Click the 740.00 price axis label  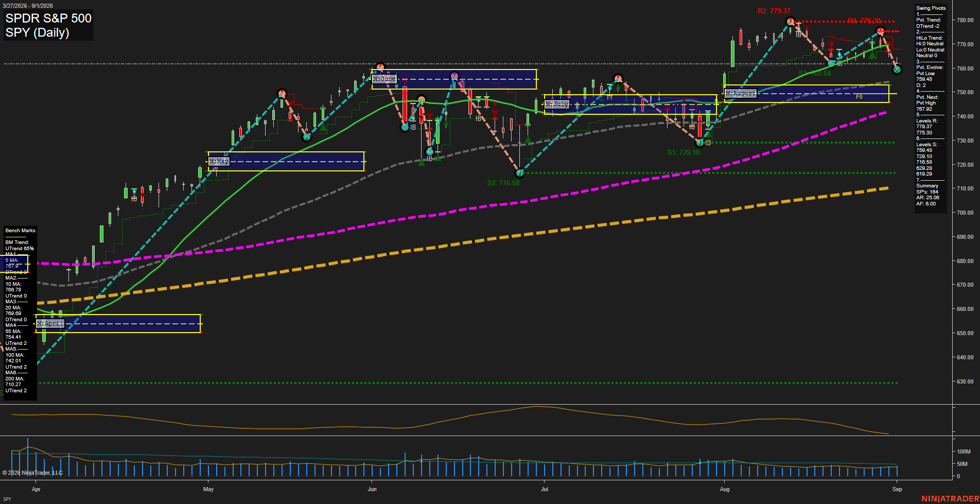(965, 117)
